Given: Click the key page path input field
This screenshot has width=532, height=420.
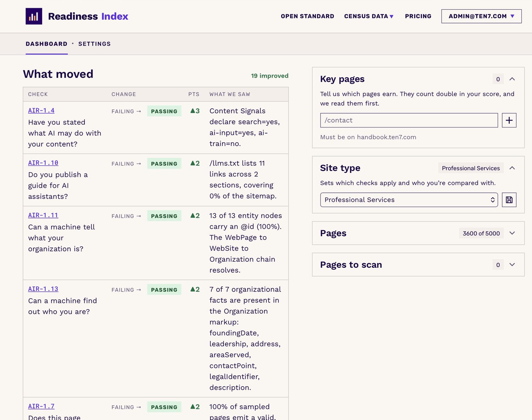Looking at the screenshot, I should coord(409,120).
